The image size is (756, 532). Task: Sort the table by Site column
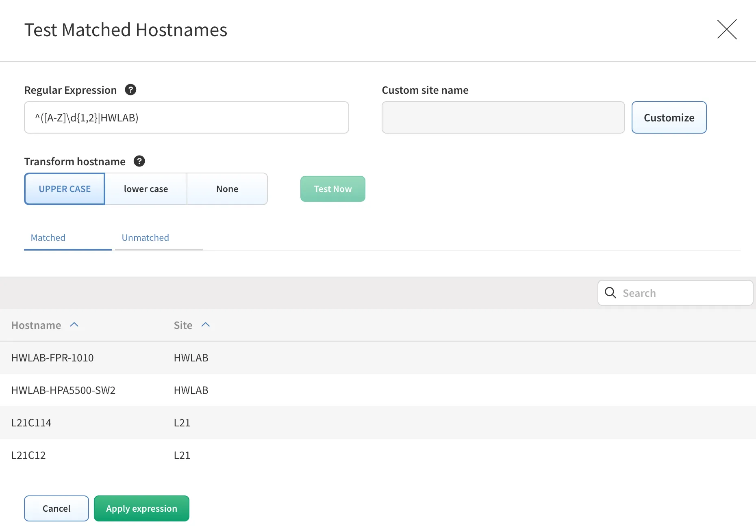tap(182, 325)
